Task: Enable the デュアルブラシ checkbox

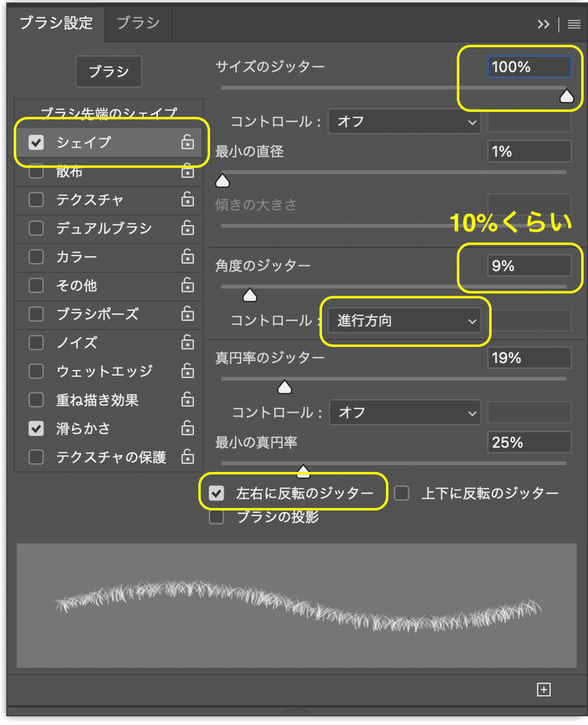Action: coord(36,229)
